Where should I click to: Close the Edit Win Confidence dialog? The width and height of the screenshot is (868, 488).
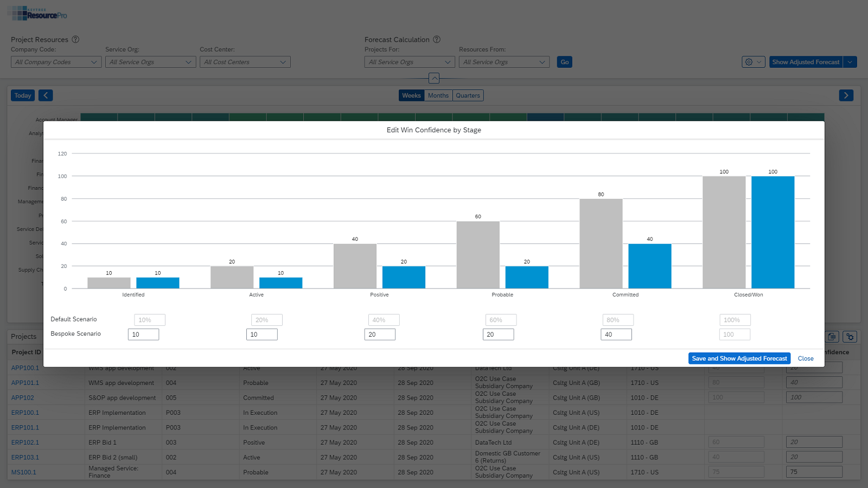coord(806,358)
